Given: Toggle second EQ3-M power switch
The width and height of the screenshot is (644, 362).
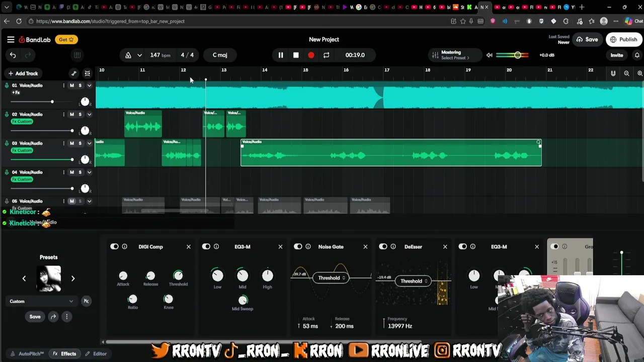Looking at the screenshot, I should (x=462, y=246).
